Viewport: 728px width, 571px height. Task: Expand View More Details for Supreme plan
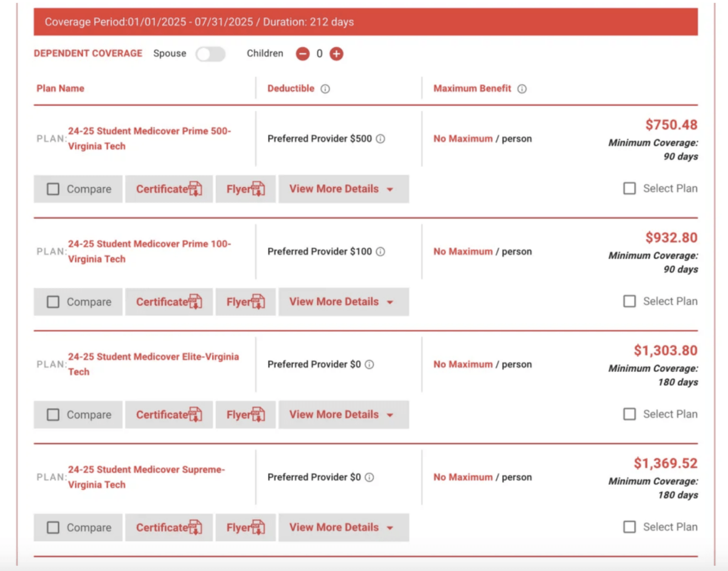343,528
